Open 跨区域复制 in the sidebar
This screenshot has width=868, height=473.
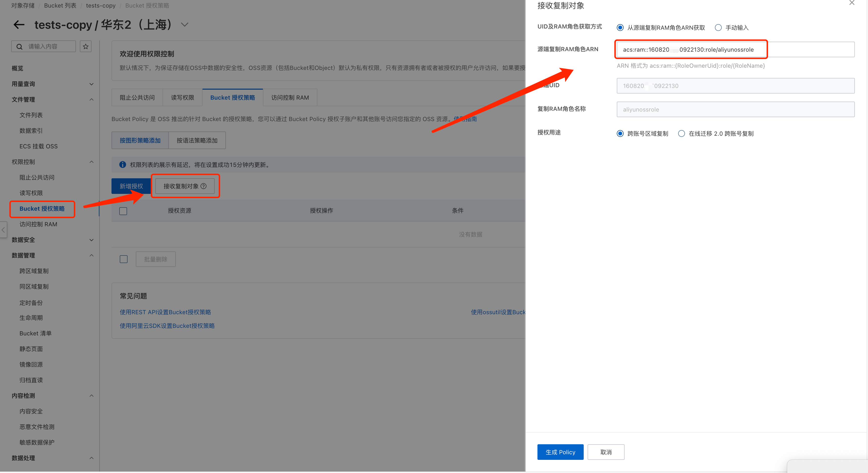pos(34,271)
